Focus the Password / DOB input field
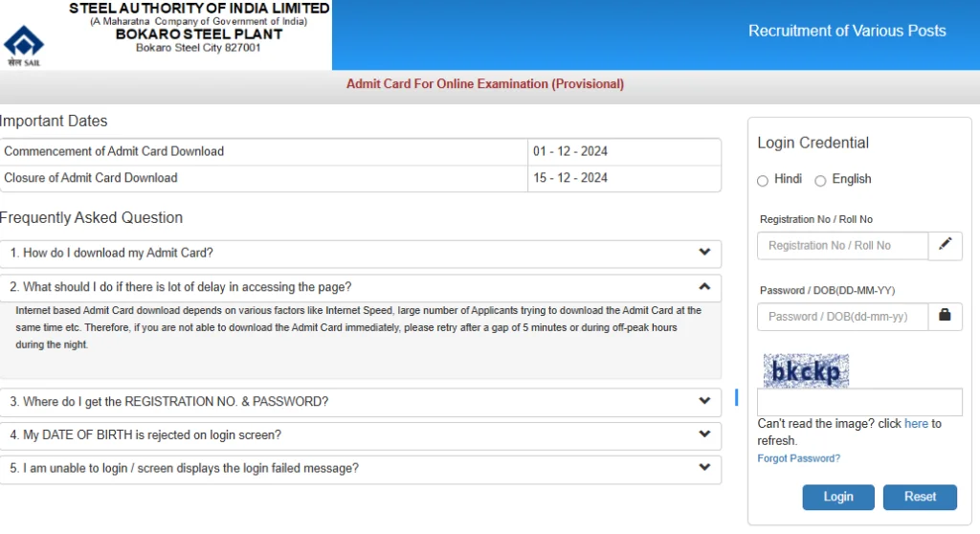This screenshot has width=980, height=534. (x=842, y=317)
